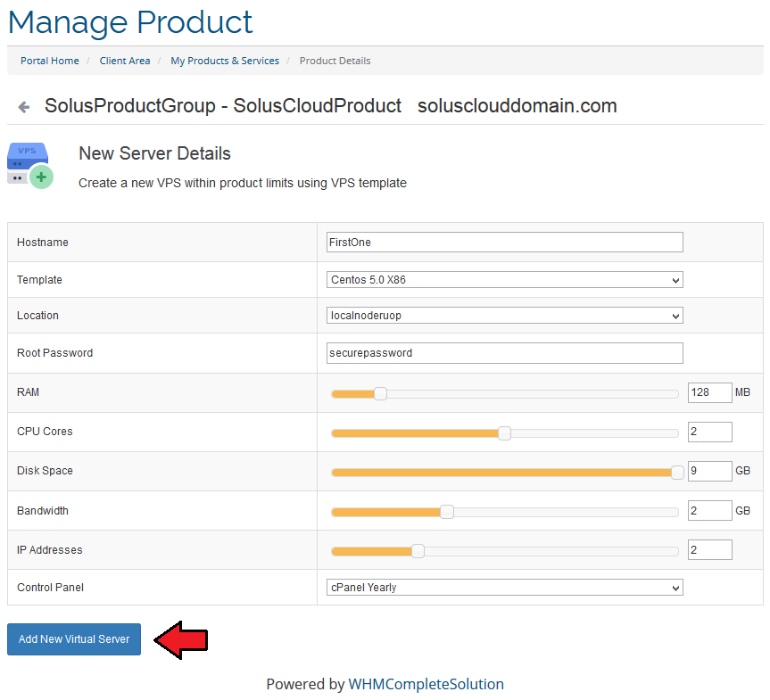770x700 pixels.
Task: Click the Hostname label
Action: tap(43, 242)
